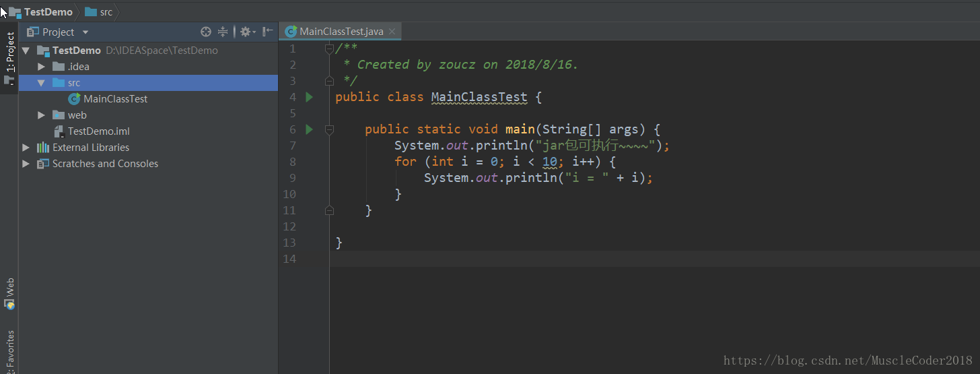Image resolution: width=980 pixels, height=374 pixels.
Task: Click the web folder icon
Action: 59,115
